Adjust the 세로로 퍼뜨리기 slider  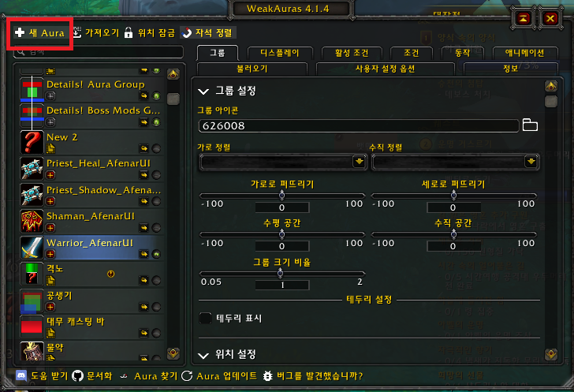point(454,196)
